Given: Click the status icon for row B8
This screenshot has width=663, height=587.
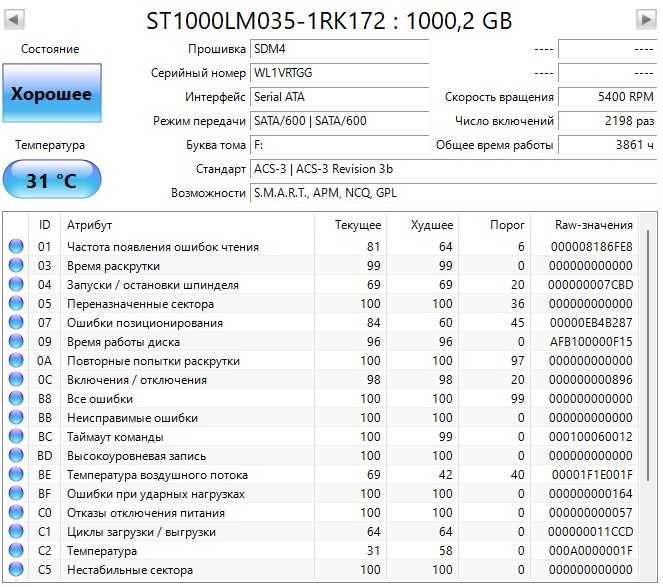Looking at the screenshot, I should (16, 399).
